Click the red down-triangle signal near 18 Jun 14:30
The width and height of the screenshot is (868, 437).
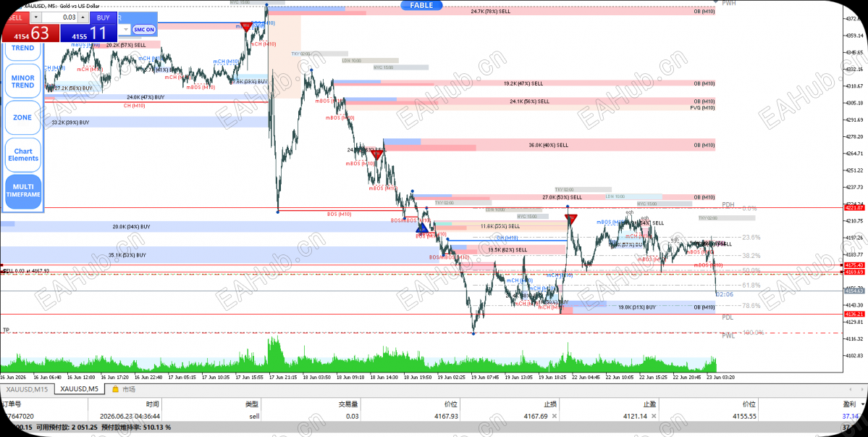click(x=376, y=154)
